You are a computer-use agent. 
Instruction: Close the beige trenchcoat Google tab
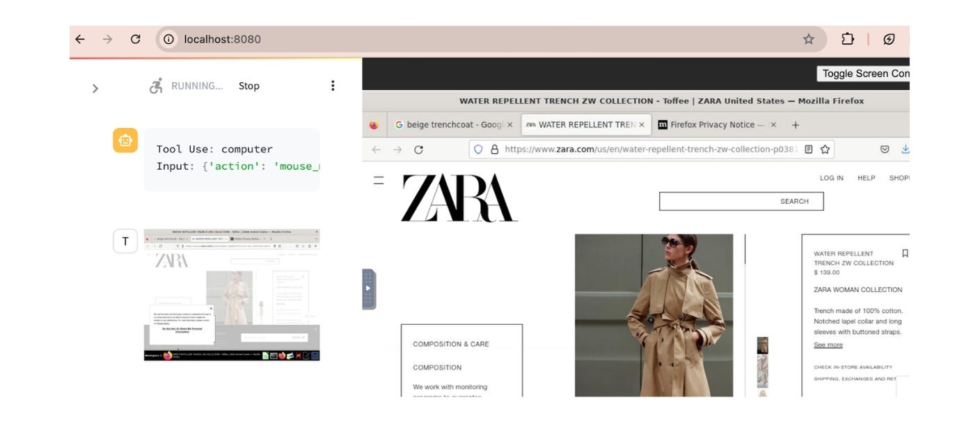[509, 125]
